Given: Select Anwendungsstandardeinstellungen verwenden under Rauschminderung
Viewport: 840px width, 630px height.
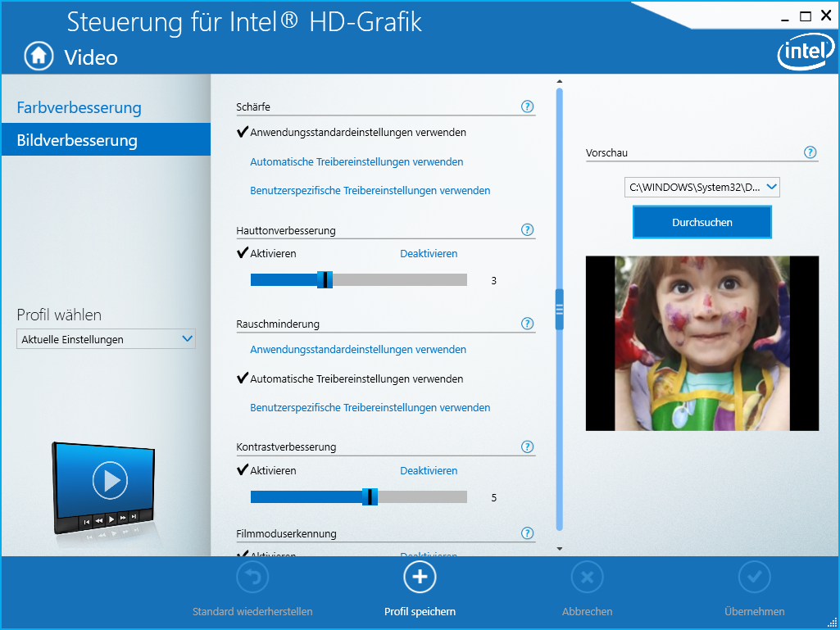Looking at the screenshot, I should (x=358, y=350).
